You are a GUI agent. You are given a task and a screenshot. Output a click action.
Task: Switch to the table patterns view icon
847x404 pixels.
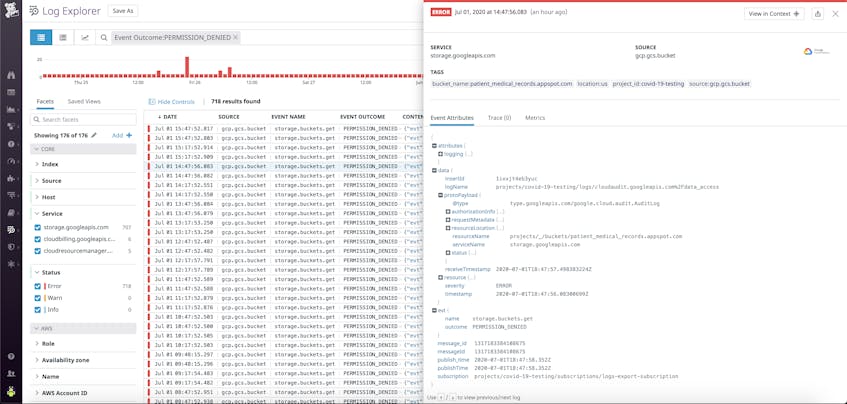[63, 38]
